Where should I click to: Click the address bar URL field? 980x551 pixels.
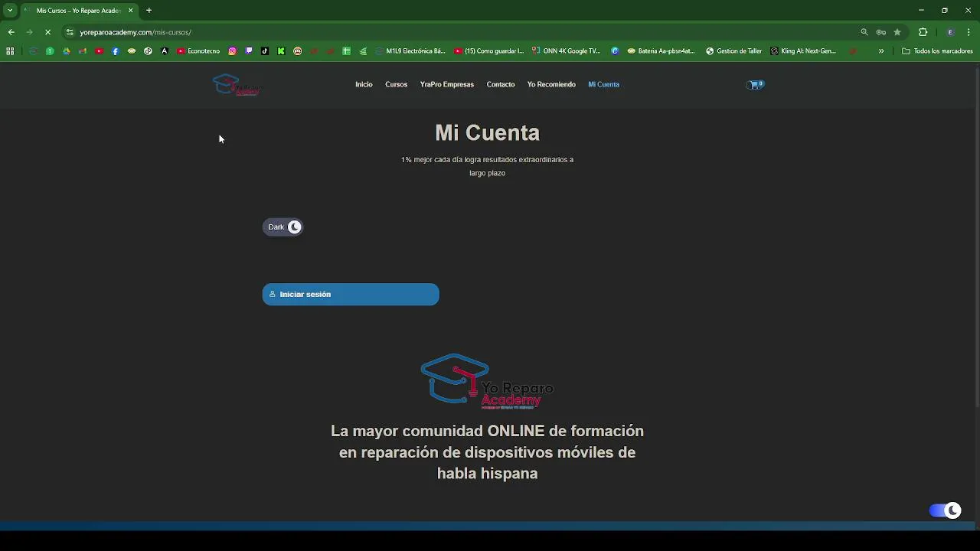459,32
